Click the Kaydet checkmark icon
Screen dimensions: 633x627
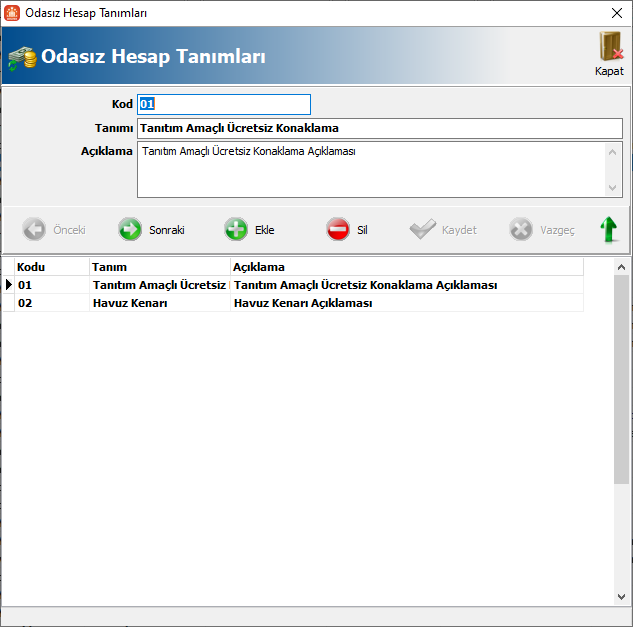tap(423, 230)
